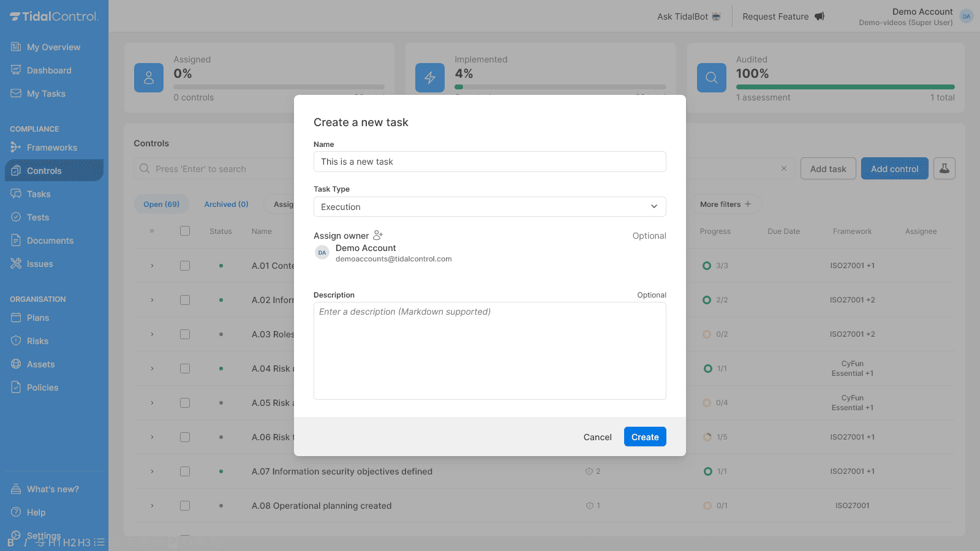980x551 pixels.
Task: Open the More filters dropdown
Action: click(x=726, y=204)
